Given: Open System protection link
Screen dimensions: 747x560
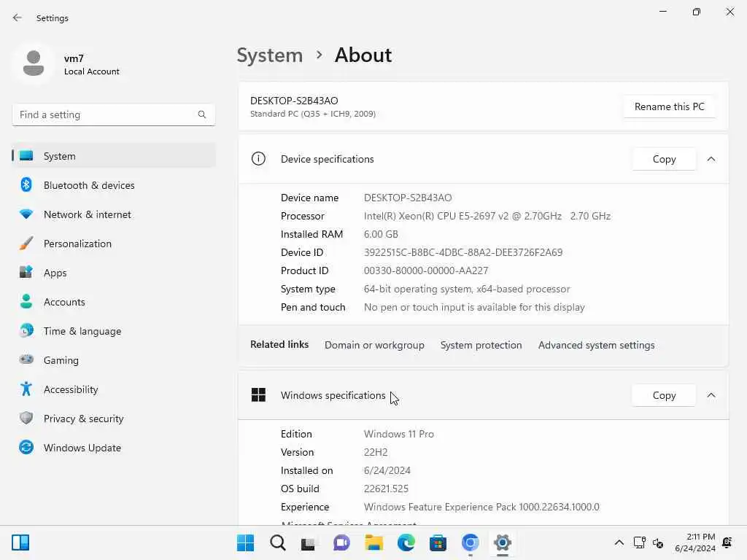Looking at the screenshot, I should [481, 345].
